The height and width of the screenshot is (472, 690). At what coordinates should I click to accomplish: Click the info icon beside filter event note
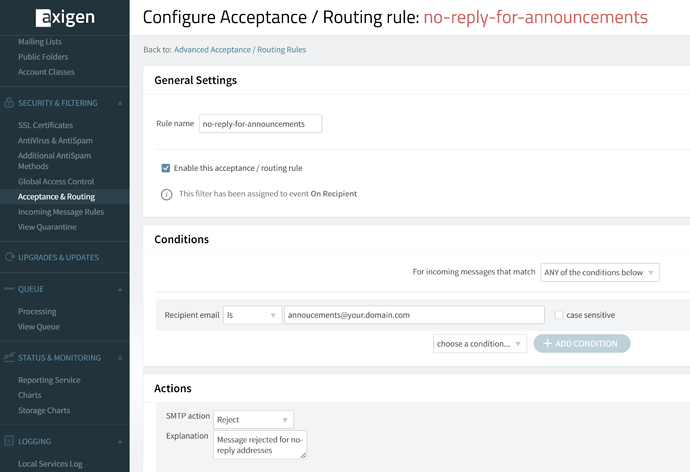click(166, 194)
